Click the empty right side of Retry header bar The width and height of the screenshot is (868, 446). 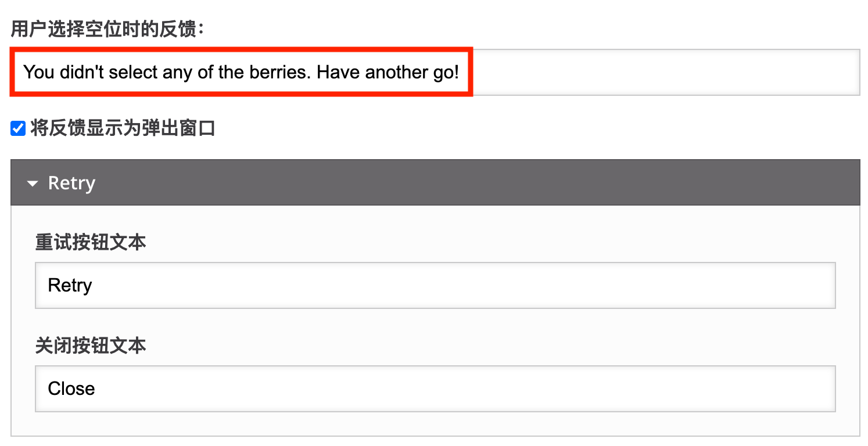click(523, 183)
